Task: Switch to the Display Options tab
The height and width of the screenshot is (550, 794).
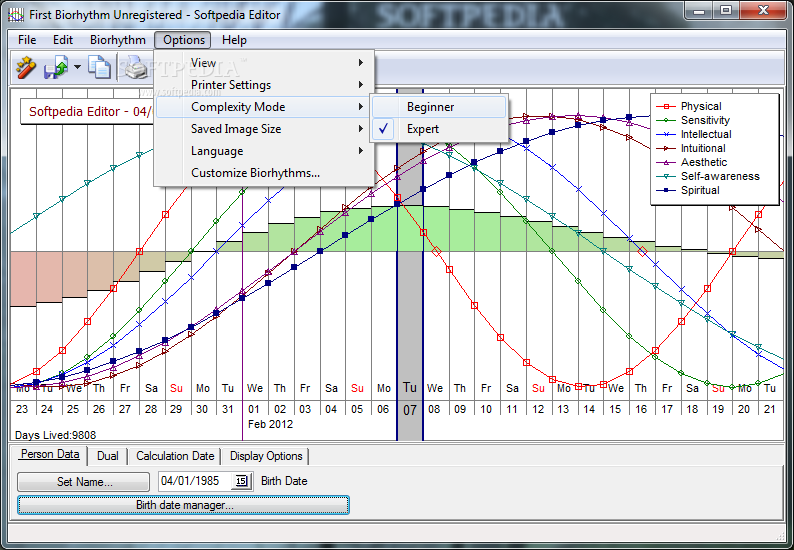Action: click(x=266, y=456)
